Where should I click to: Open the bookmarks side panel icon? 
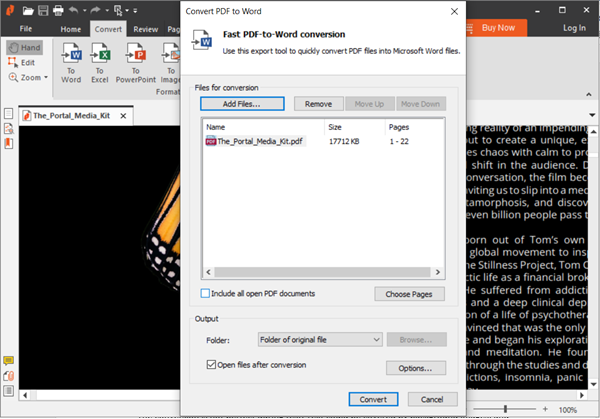pyautogui.click(x=8, y=143)
